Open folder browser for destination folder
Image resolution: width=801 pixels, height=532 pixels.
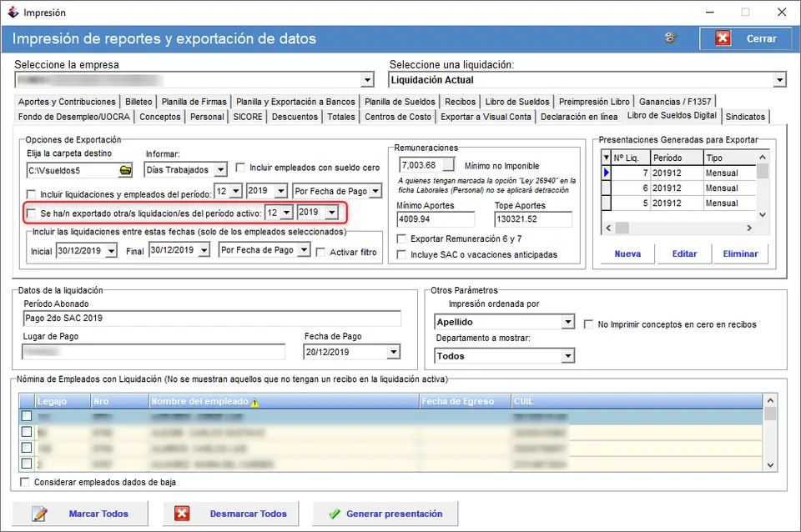click(125, 170)
